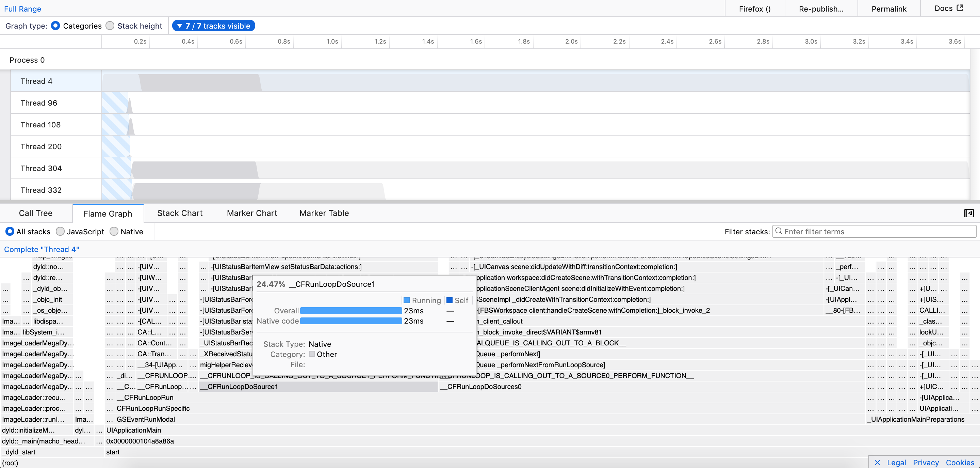The width and height of the screenshot is (980, 468).
Task: Select All stacks radio option
Action: coord(10,232)
